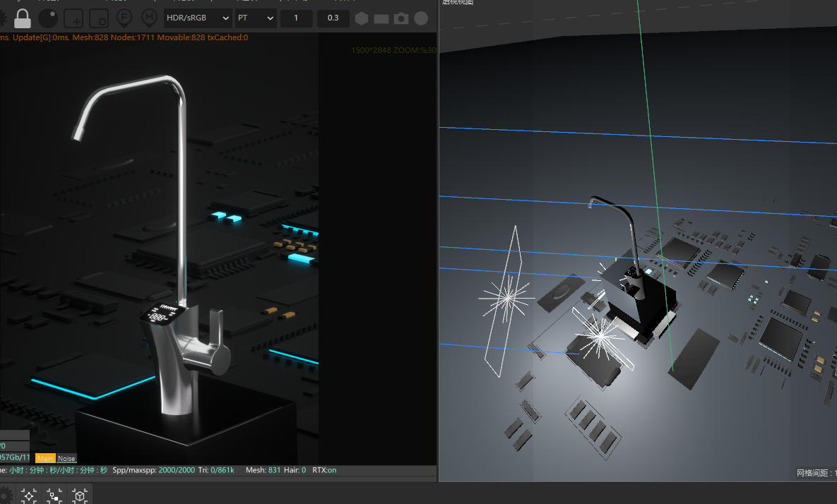Click the Hair: 0 status entry

click(295, 470)
